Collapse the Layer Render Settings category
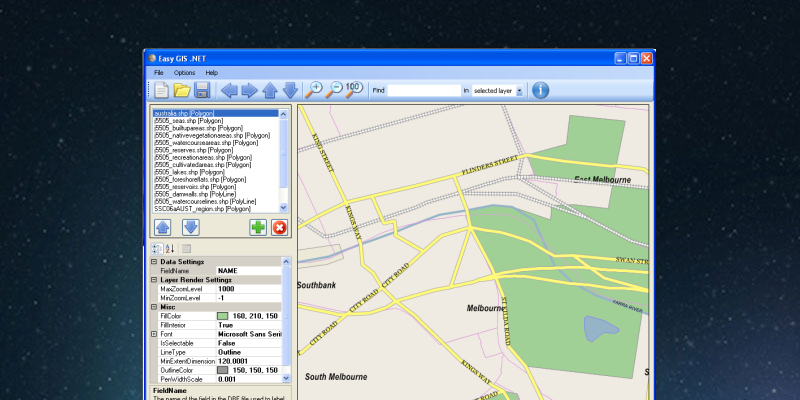 click(154, 280)
